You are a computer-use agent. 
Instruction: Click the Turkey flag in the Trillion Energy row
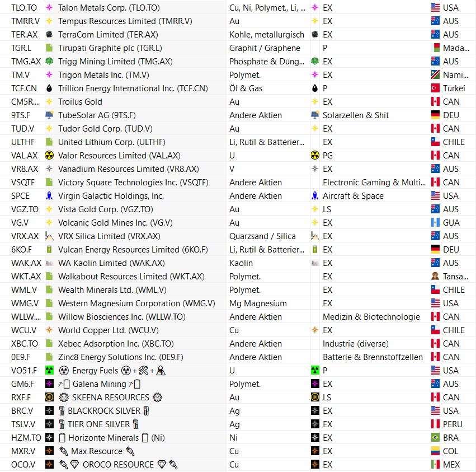point(435,88)
